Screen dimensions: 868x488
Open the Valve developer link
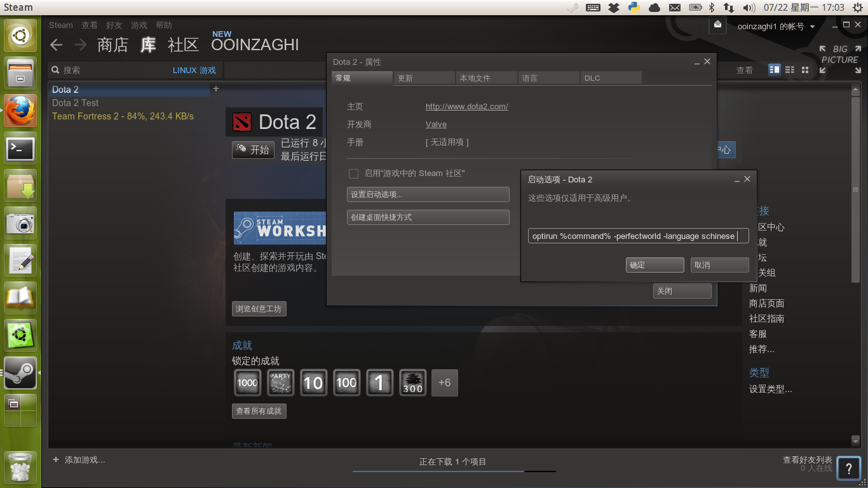[436, 125]
